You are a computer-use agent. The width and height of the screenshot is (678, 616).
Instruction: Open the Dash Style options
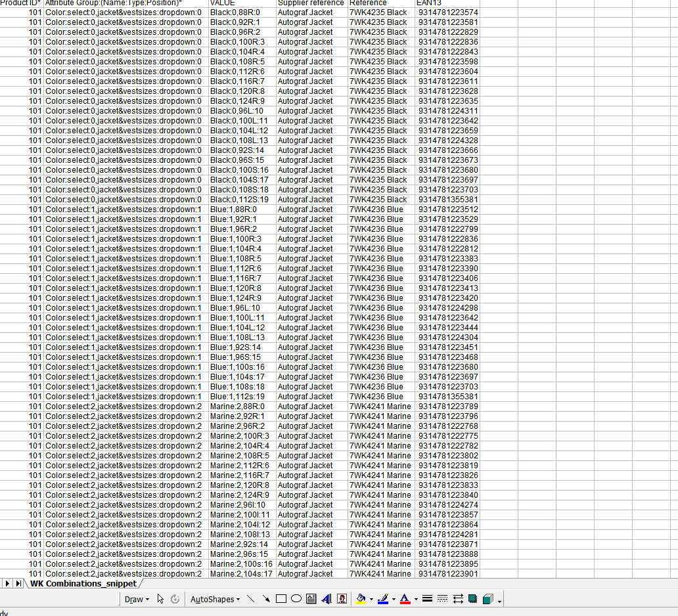[442, 599]
